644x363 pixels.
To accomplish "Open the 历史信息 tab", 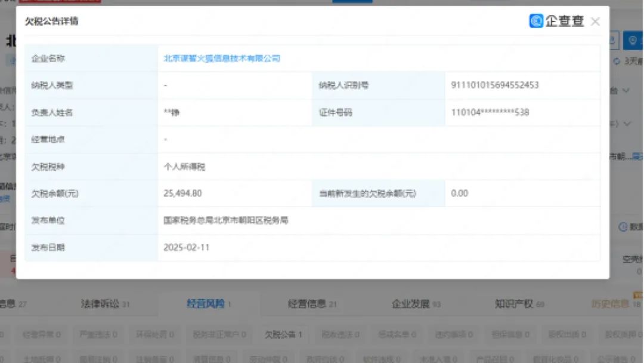I will (610, 304).
